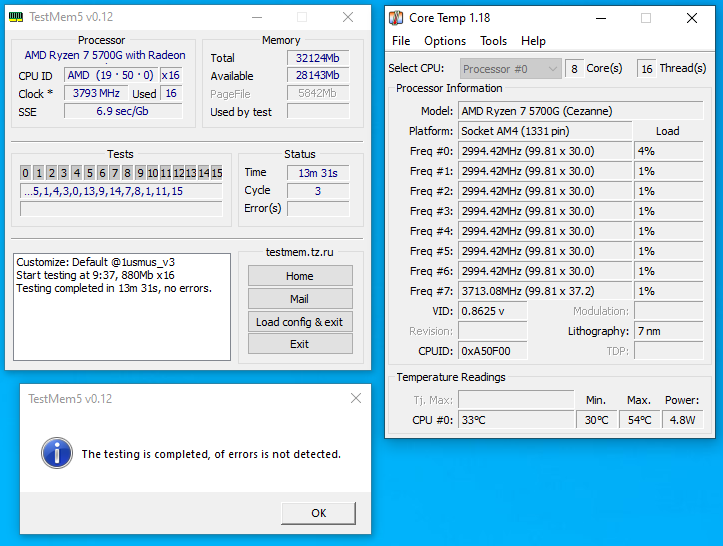Click Load config & exit button
Screen dimensions: 723x546
300,322
